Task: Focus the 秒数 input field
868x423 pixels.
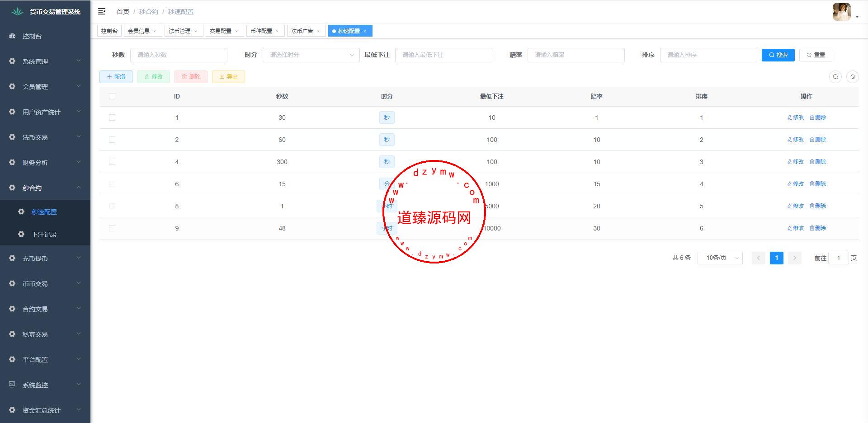Action: pos(179,55)
